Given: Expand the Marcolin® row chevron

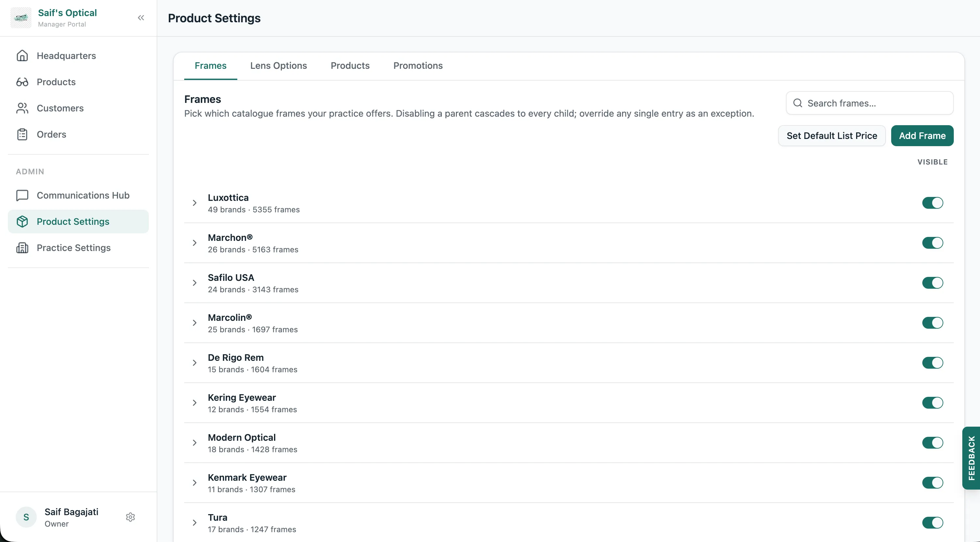Looking at the screenshot, I should pos(194,322).
